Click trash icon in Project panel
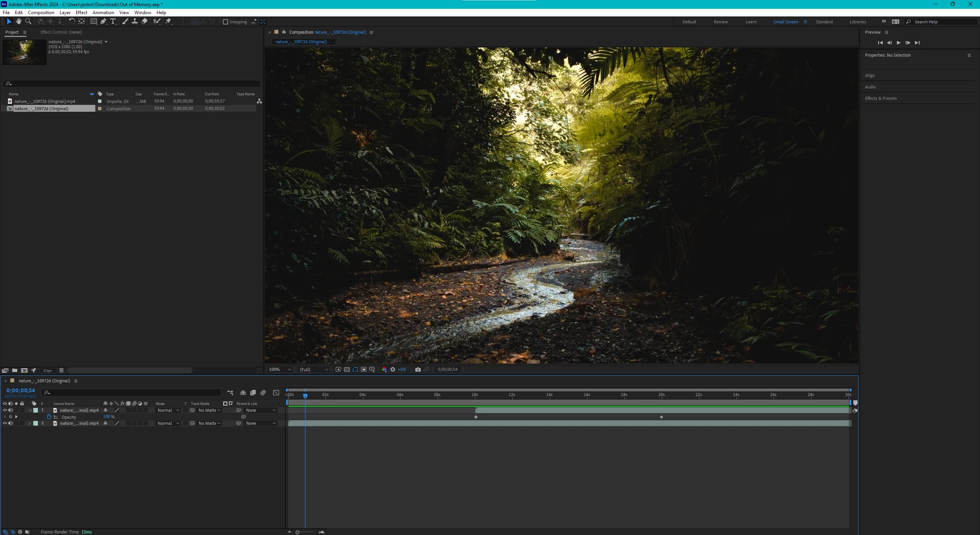Screen dimensions: 980x535 (61, 370)
